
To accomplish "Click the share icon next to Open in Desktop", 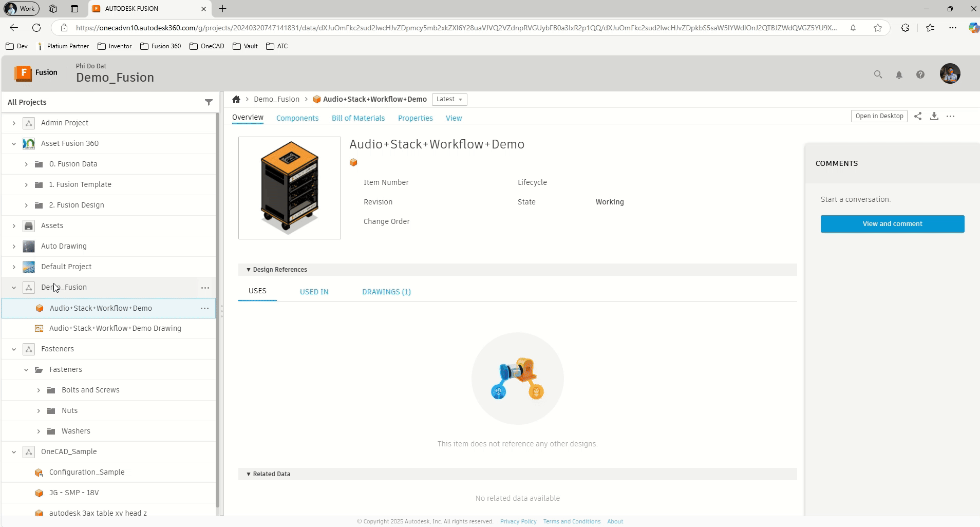I will (x=918, y=116).
